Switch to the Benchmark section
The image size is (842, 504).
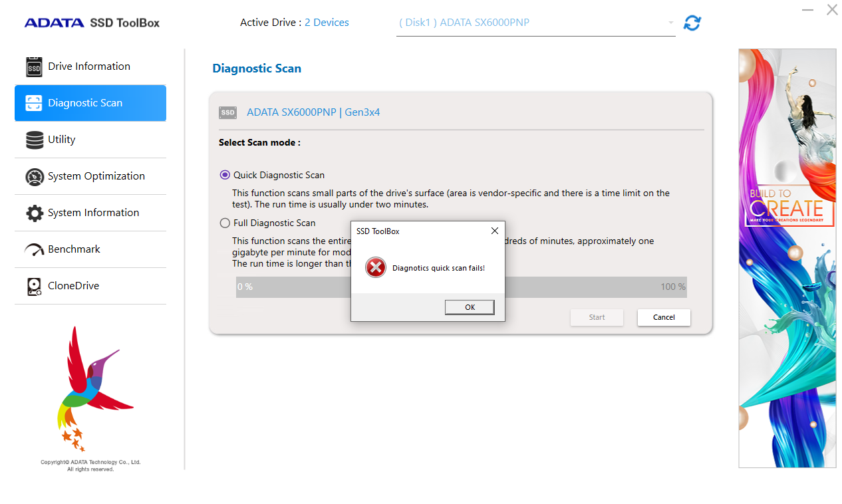(x=74, y=249)
